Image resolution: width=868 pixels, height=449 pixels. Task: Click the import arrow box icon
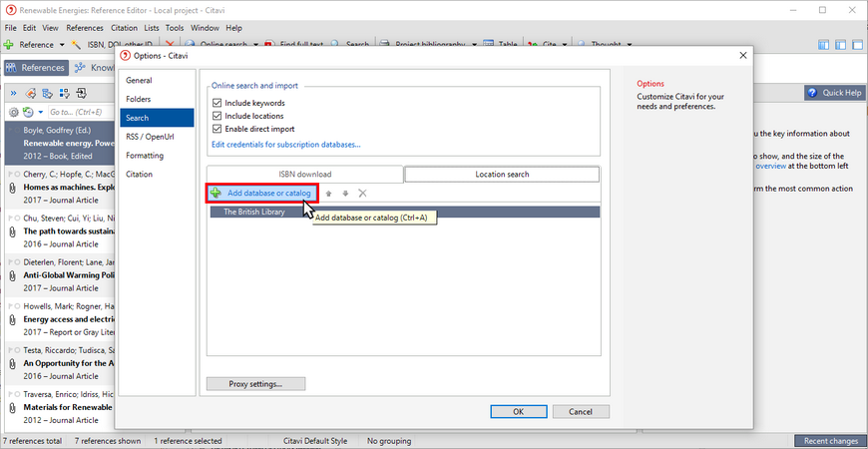[x=82, y=93]
